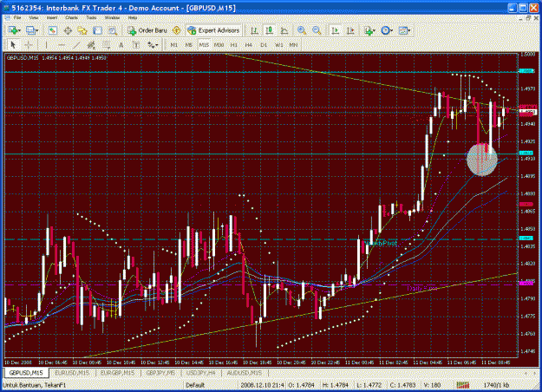Viewport: 542px width, 392px height.
Task: Open the Charts menu
Action: click(72, 17)
